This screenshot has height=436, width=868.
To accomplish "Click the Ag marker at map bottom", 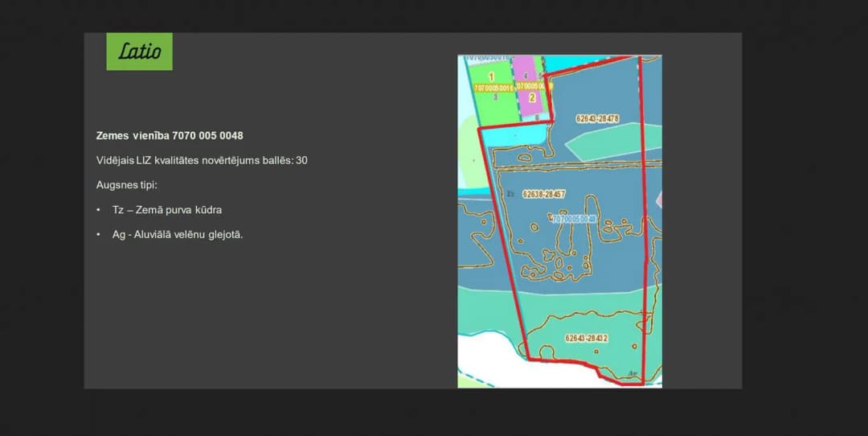I will pos(633,373).
